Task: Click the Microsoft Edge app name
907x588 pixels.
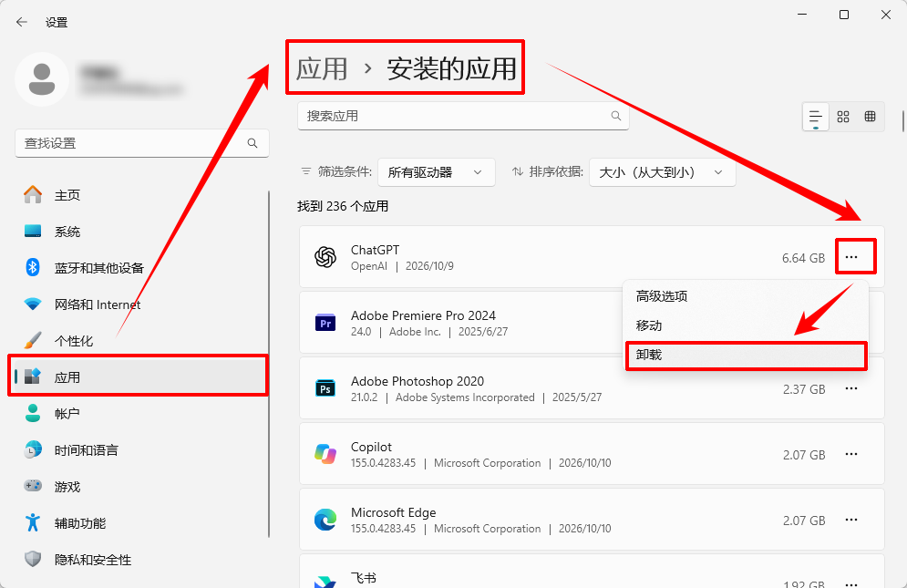Action: pyautogui.click(x=394, y=512)
